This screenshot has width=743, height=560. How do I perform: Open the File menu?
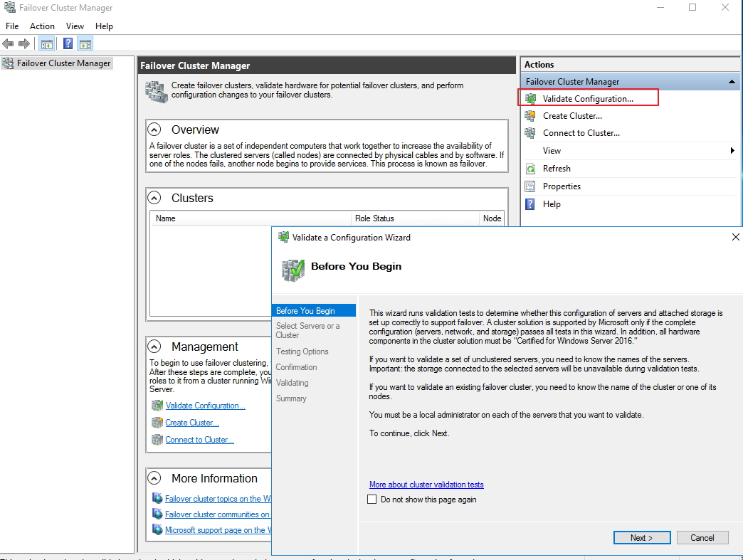click(12, 26)
